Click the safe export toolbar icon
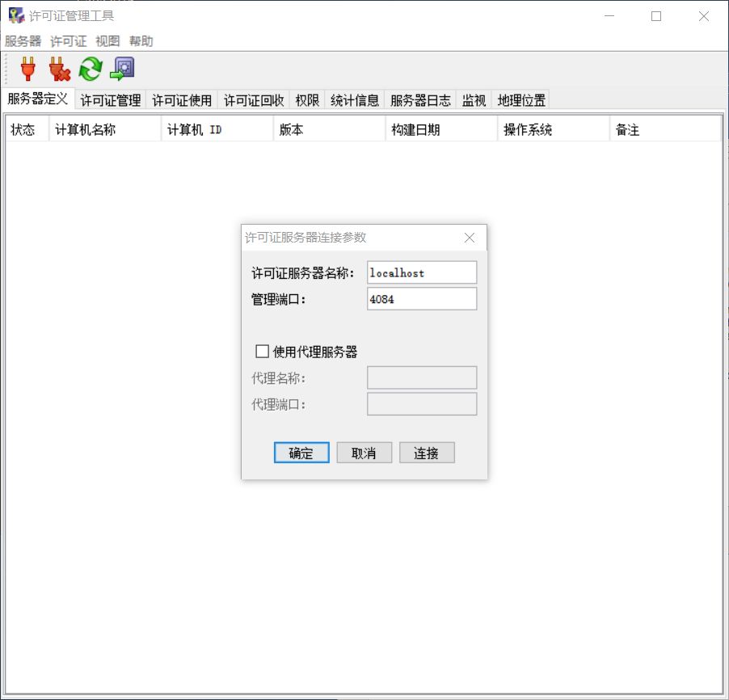The height and width of the screenshot is (700, 729). coord(122,69)
